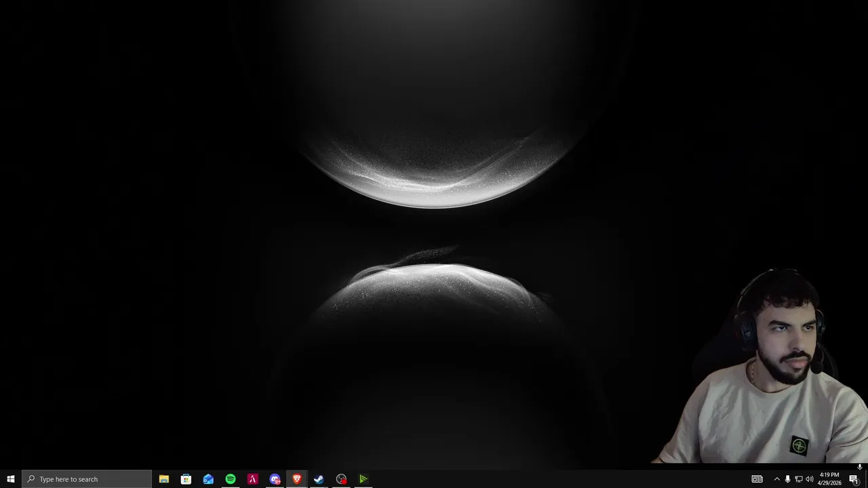868x488 pixels.
Task: Open the Windows Start menu
Action: [11, 479]
